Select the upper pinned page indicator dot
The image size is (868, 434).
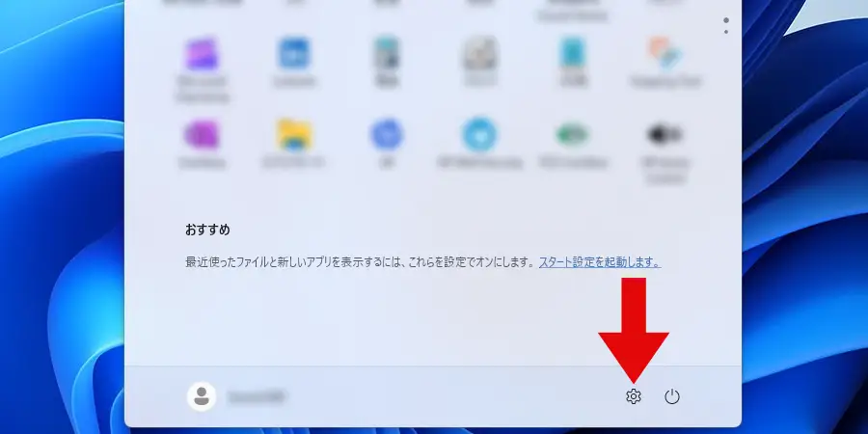click(x=726, y=19)
